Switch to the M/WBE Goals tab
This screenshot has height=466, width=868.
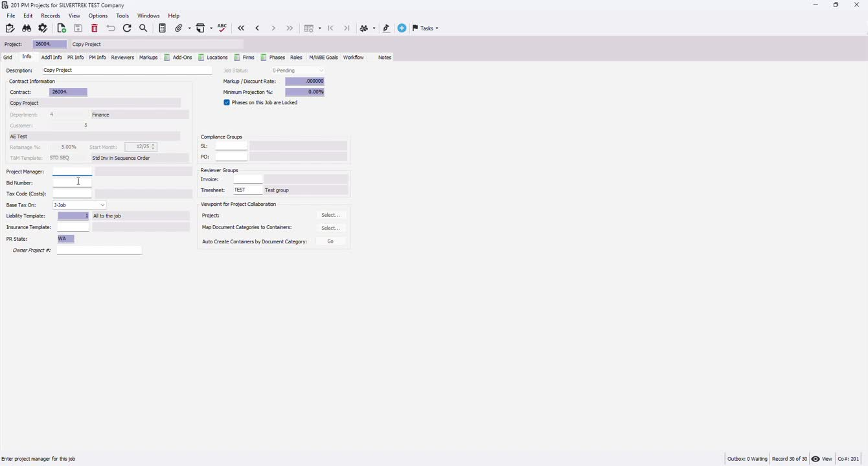[x=324, y=58]
